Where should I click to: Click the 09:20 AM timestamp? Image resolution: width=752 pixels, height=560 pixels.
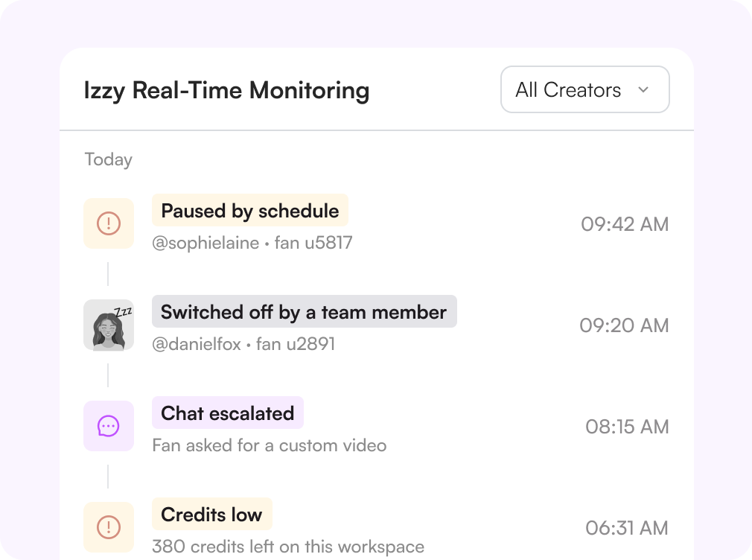(624, 325)
